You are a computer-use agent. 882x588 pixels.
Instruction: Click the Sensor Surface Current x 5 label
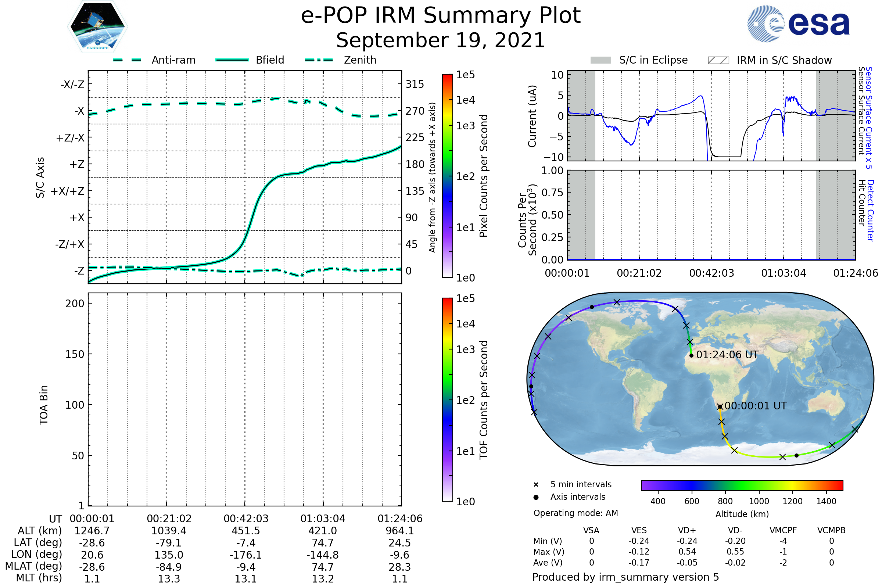[868, 118]
